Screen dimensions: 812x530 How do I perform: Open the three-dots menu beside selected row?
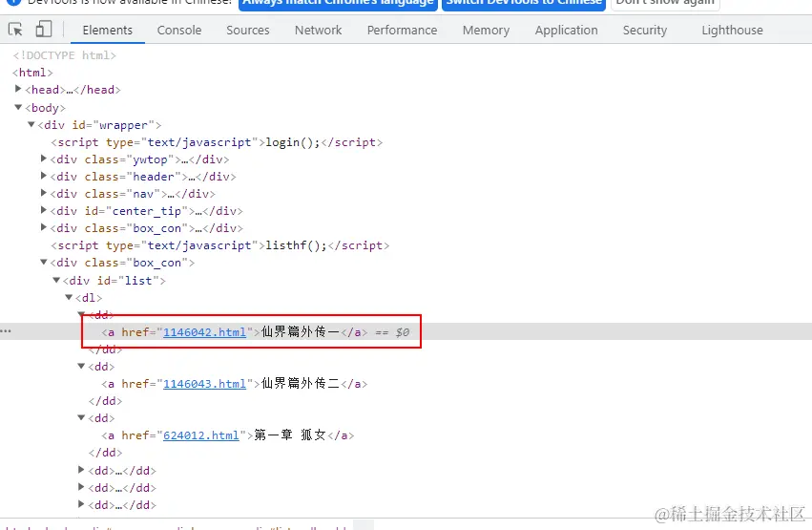(x=6, y=330)
